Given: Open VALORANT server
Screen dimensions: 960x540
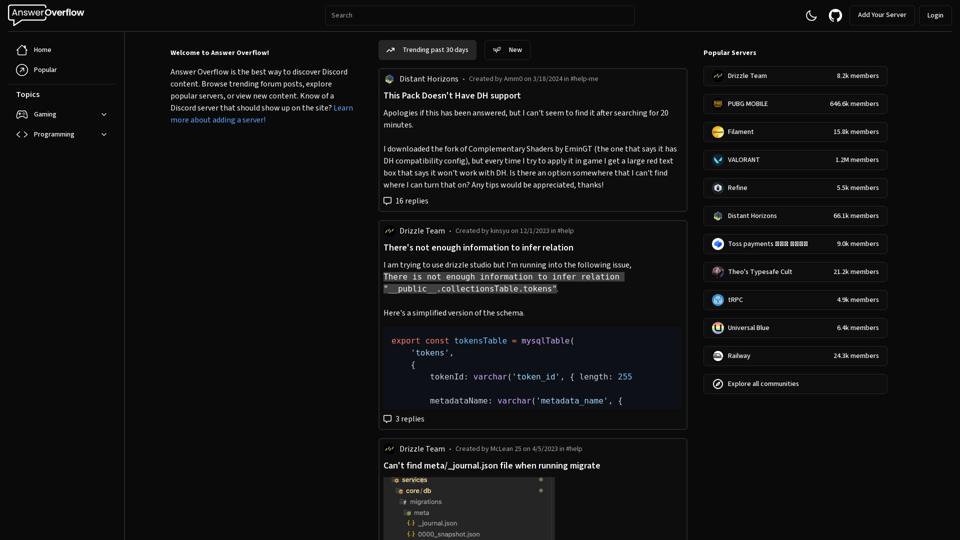Looking at the screenshot, I should 795,160.
